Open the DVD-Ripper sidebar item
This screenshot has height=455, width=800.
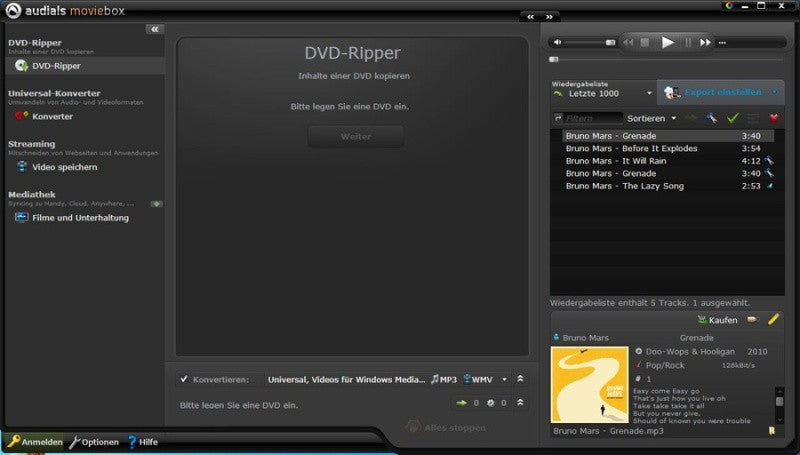point(85,65)
